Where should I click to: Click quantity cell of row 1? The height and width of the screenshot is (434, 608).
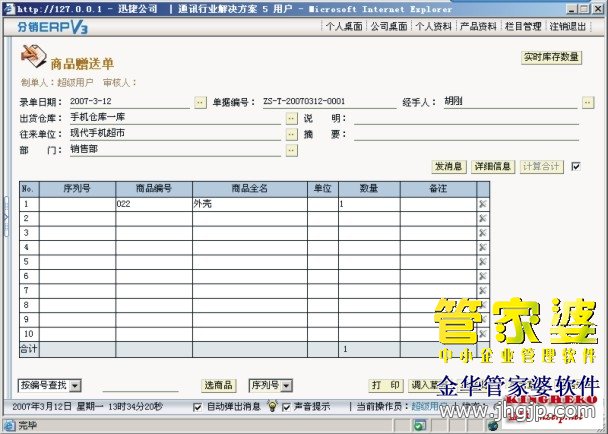369,204
